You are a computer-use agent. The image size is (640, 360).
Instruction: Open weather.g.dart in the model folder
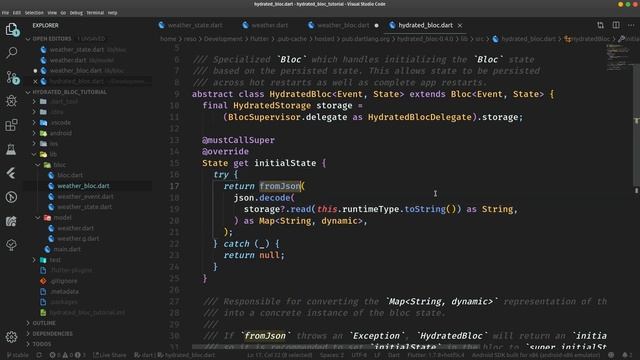78,239
